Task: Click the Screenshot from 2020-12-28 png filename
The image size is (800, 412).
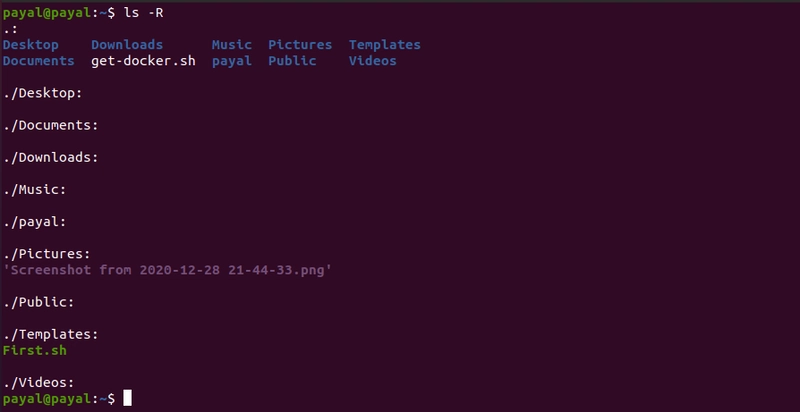Action: pyautogui.click(x=167, y=270)
